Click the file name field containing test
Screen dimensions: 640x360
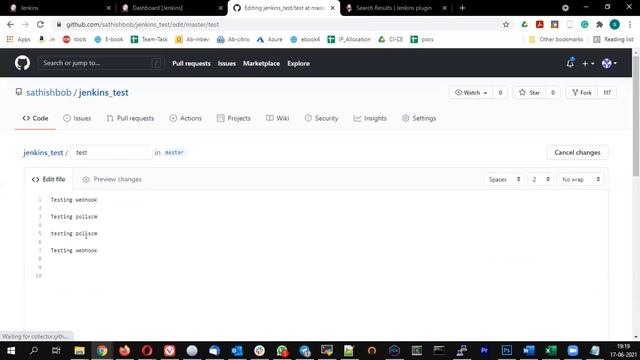point(111,152)
